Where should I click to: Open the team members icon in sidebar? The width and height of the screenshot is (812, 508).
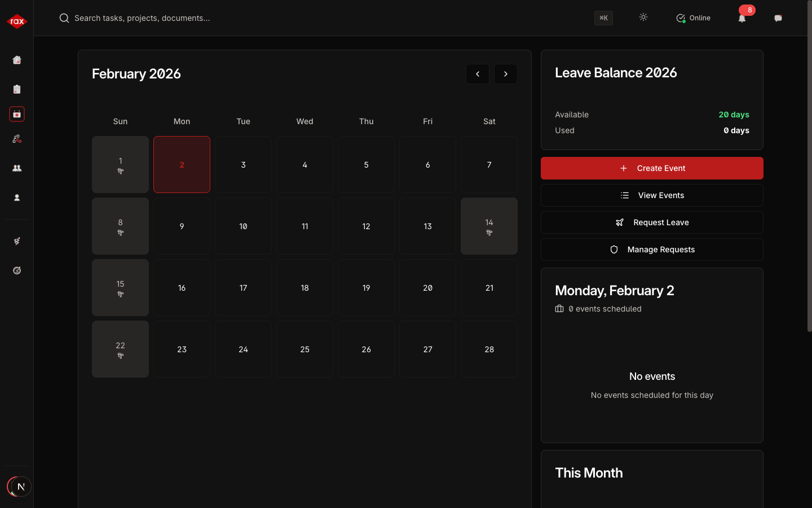point(17,168)
